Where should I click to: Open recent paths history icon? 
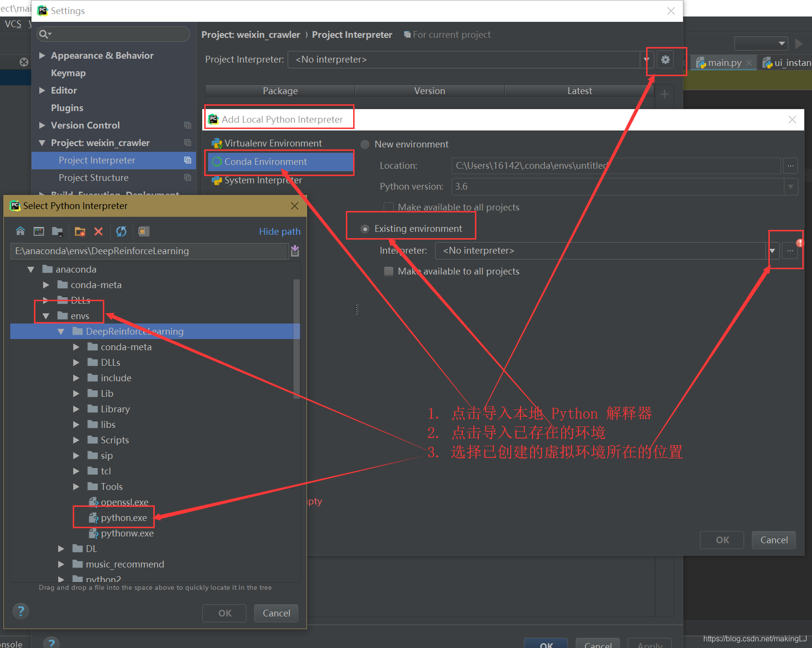pos(295,251)
